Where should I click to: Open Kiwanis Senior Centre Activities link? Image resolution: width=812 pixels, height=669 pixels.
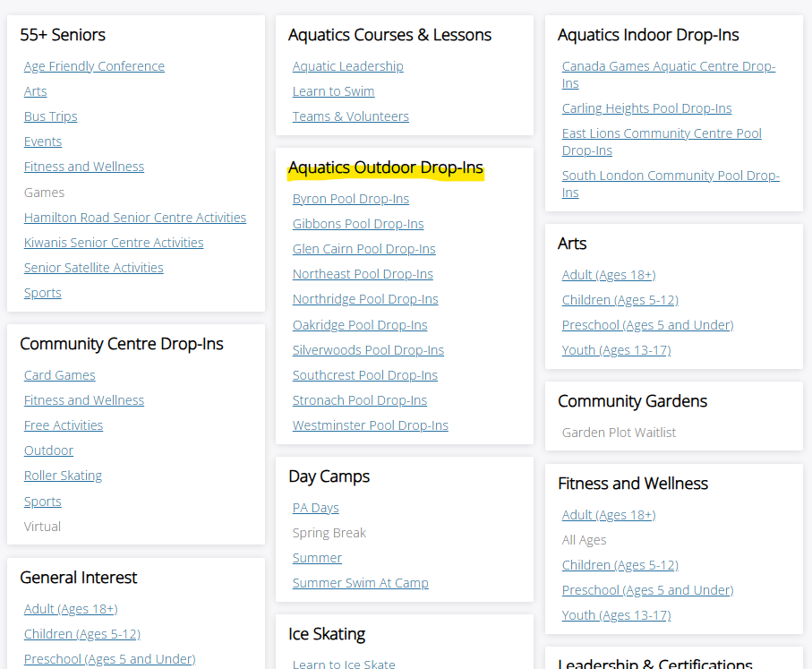[x=114, y=243]
